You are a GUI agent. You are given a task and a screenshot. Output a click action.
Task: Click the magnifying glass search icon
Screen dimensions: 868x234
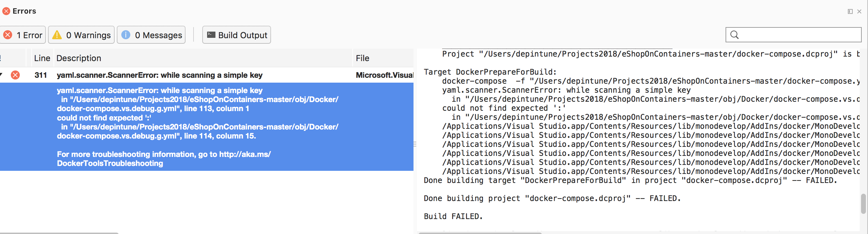735,35
